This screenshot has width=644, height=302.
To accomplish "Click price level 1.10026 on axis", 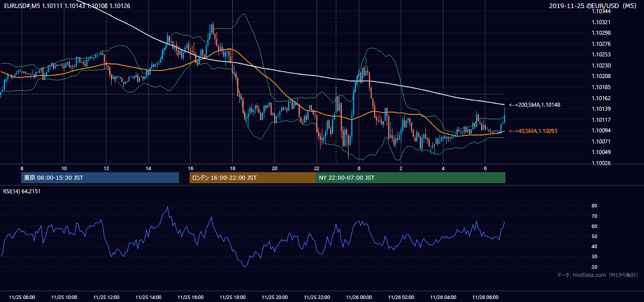I will pos(600,163).
